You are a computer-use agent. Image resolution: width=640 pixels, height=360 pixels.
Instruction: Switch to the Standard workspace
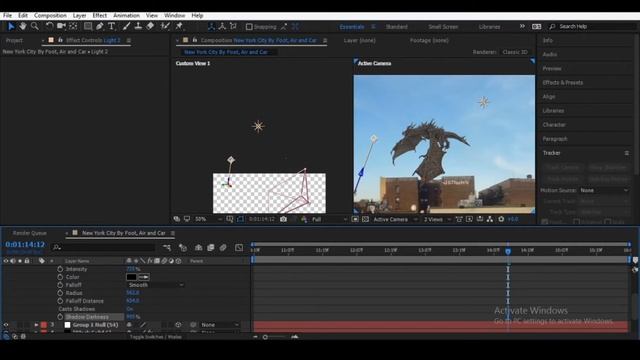[x=396, y=27]
